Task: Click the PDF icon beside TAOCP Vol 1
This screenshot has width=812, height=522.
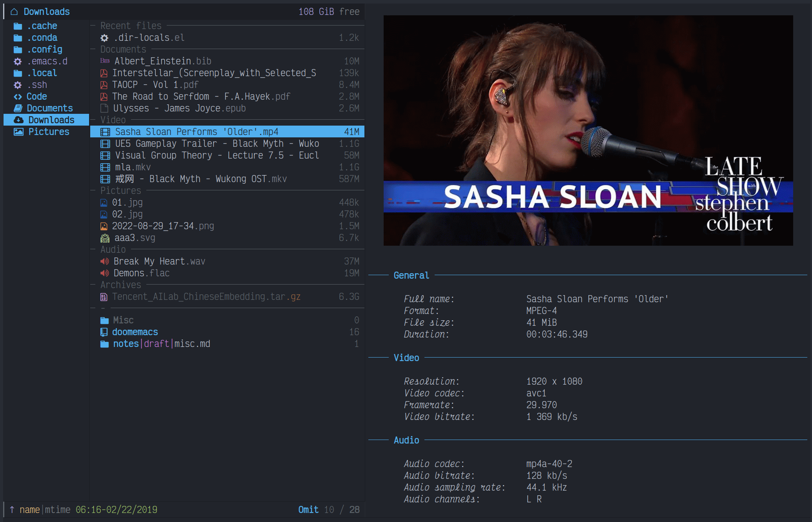Action: [104, 85]
